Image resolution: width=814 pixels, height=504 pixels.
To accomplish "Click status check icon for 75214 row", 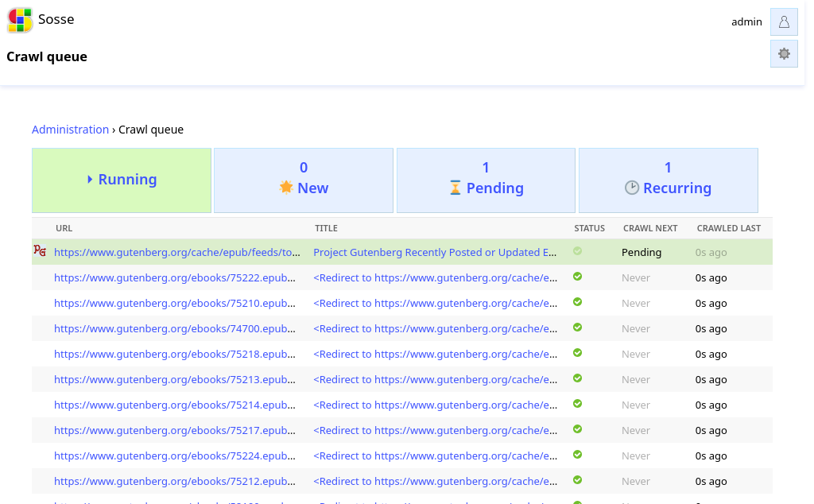I will tap(577, 404).
